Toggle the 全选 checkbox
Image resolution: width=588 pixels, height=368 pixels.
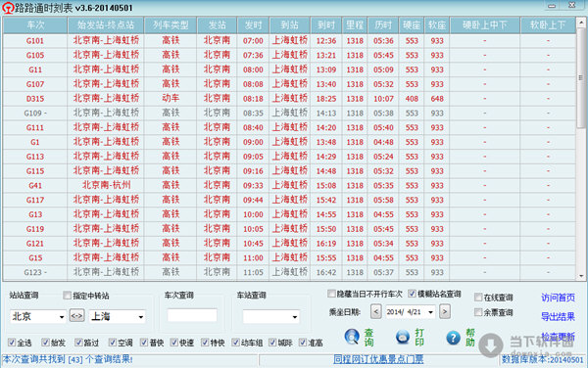[x=12, y=343]
